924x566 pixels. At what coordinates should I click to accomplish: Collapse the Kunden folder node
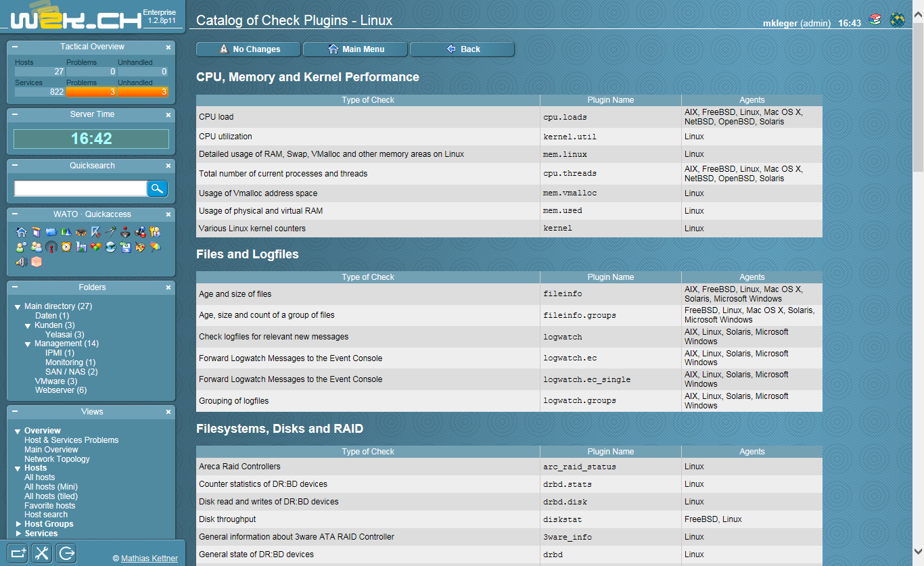28,326
